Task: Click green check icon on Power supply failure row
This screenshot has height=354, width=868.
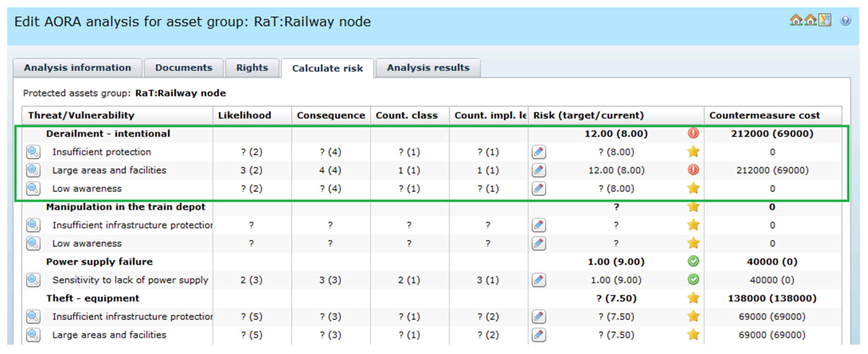Action: click(x=693, y=261)
